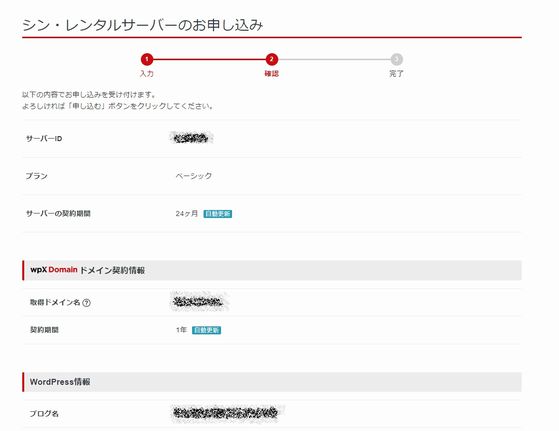Click 自動更新 badge beside 24ヶ月
Viewport: 559px width, 431px height.
coord(218,214)
